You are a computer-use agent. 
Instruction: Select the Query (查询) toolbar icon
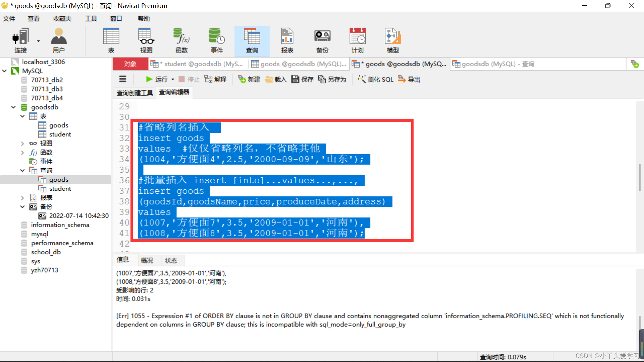[252, 41]
